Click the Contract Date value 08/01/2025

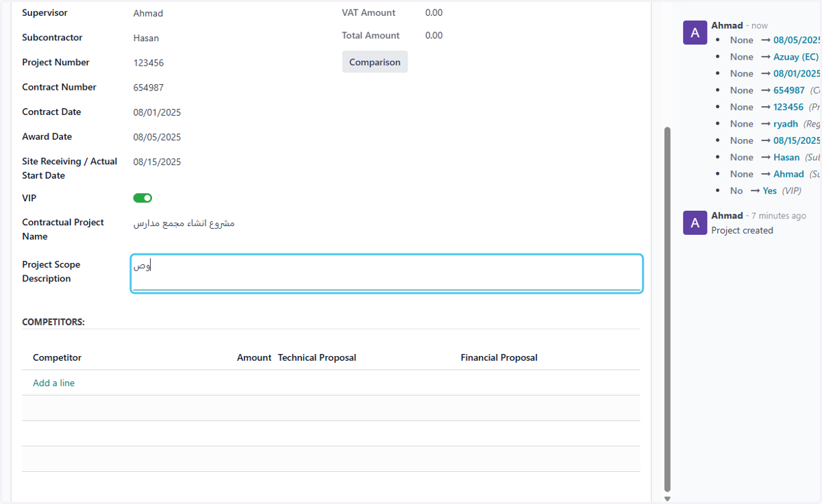[x=157, y=112]
